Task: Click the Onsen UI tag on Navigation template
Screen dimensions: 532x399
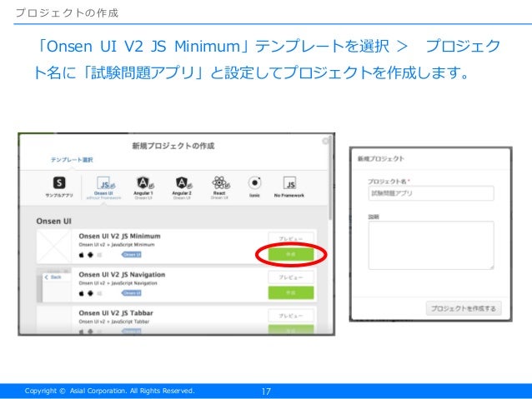Action: [x=131, y=293]
